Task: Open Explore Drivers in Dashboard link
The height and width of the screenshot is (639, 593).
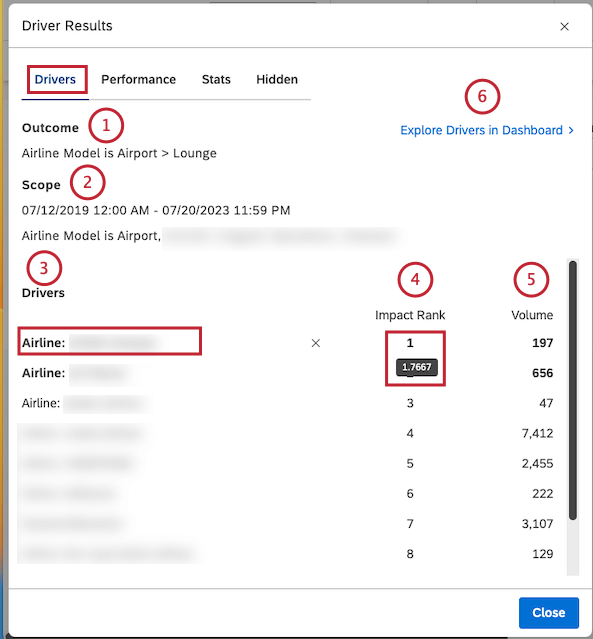Action: (x=481, y=130)
